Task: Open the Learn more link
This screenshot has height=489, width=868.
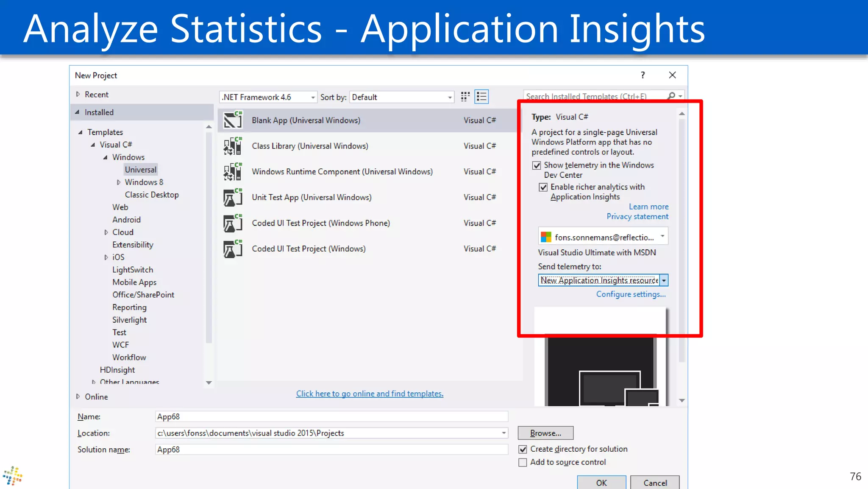Action: tap(648, 207)
